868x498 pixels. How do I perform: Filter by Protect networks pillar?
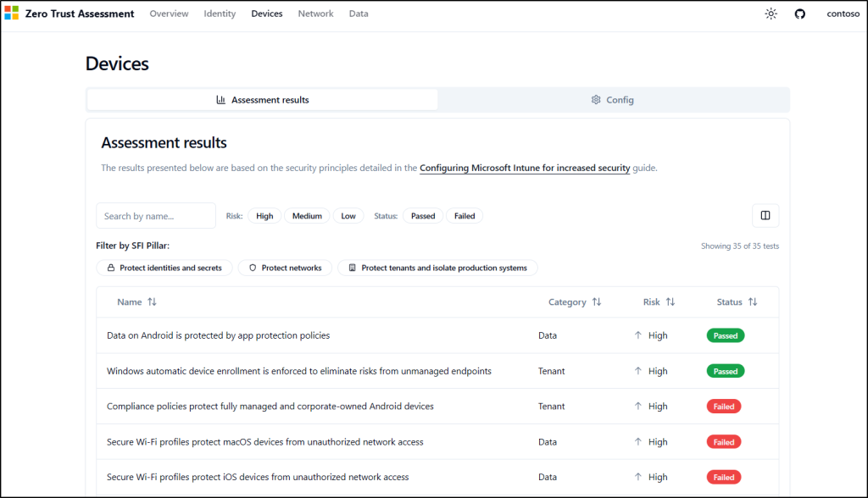(285, 268)
